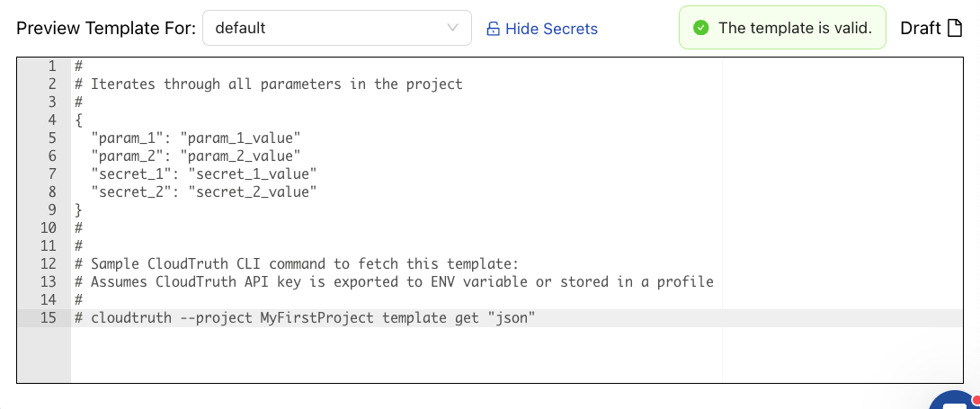Toggle the Hide Secrets link

click(x=550, y=29)
